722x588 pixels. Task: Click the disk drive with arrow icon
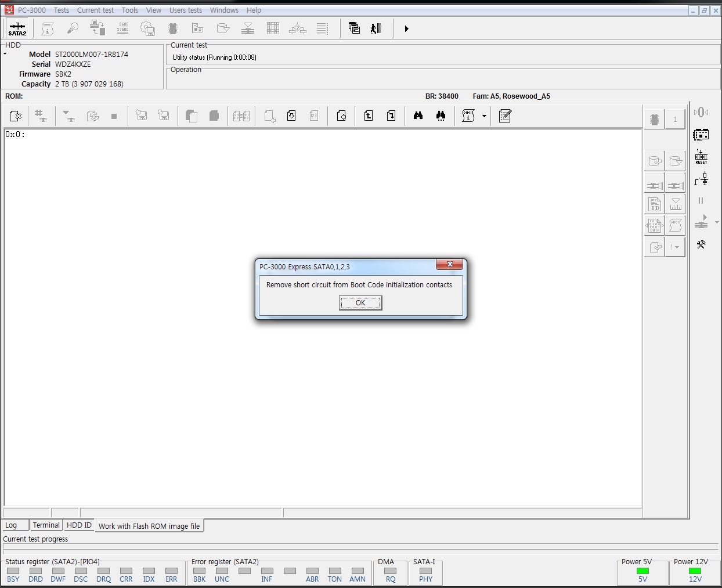point(223,28)
